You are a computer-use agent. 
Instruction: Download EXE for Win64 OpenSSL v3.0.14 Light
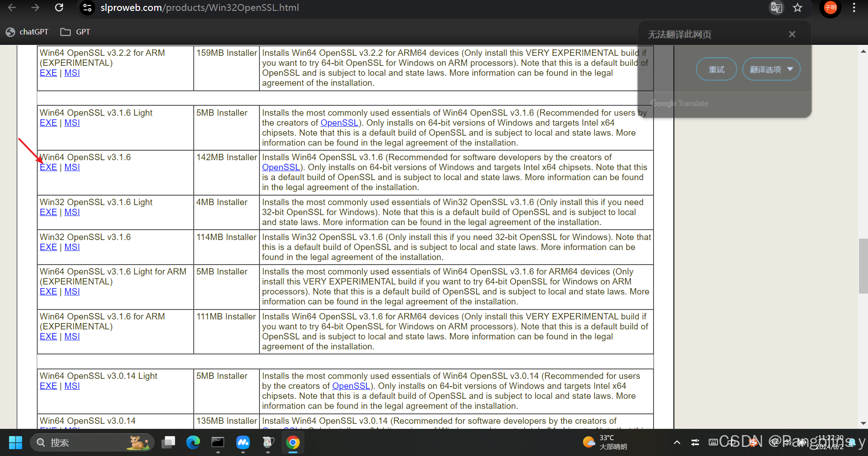pos(49,386)
